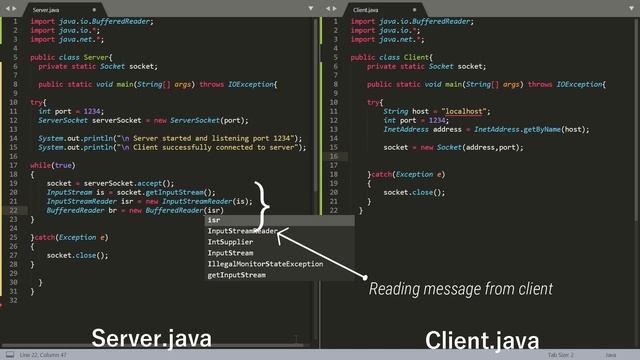Click new Socket(address,port) in Client.java
This screenshot has width=640, height=360.
(x=471, y=147)
